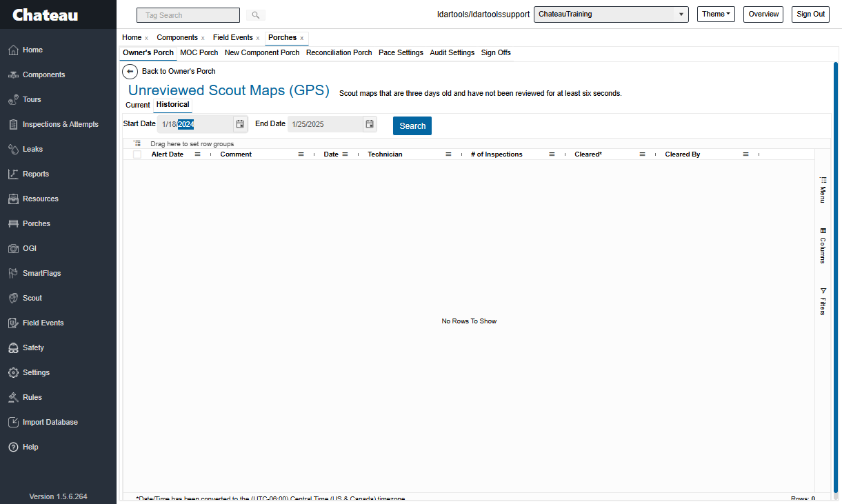Close the Components page tab
Image resolution: width=842 pixels, height=504 pixels.
203,38
